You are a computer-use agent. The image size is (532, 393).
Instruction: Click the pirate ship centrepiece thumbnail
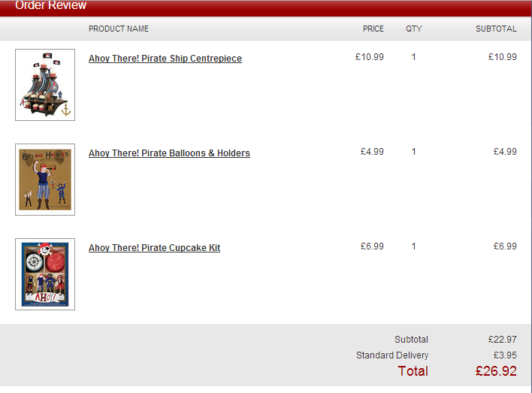click(x=45, y=85)
